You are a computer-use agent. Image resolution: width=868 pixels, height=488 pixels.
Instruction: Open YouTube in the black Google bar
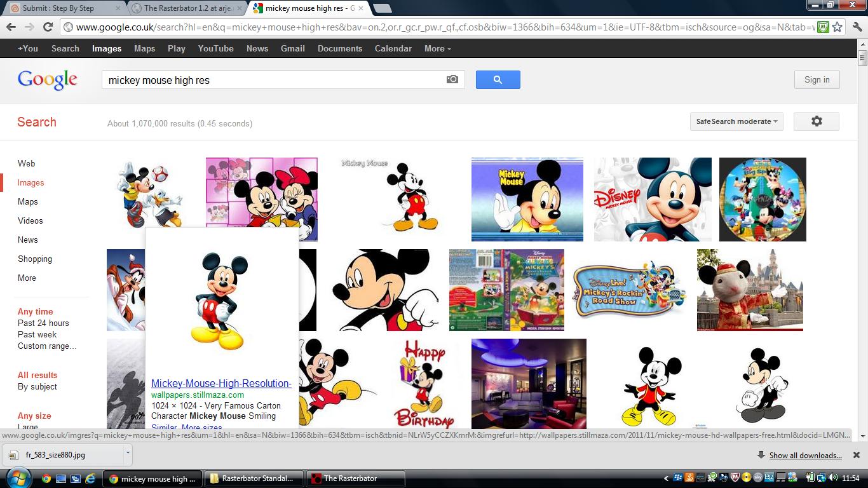pos(215,48)
